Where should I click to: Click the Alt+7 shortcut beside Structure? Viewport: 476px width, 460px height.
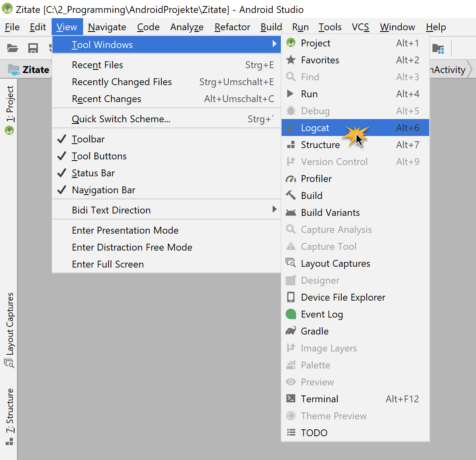(x=407, y=145)
